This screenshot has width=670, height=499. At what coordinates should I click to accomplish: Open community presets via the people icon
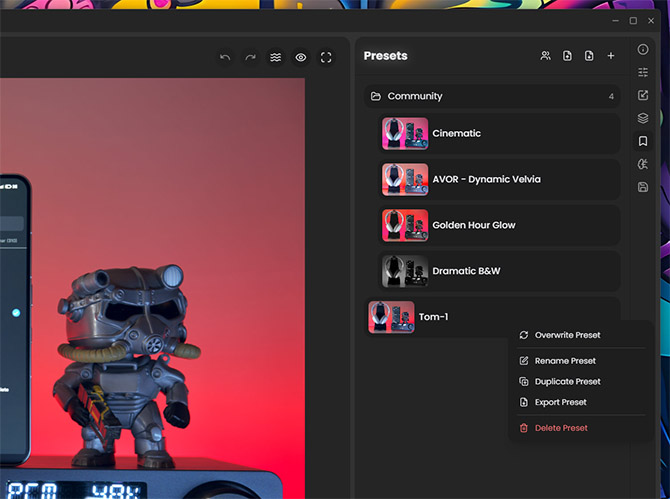545,56
